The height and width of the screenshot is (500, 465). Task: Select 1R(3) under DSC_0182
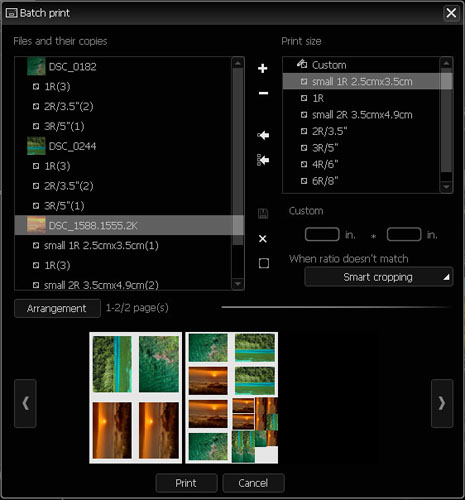pyautogui.click(x=123, y=87)
